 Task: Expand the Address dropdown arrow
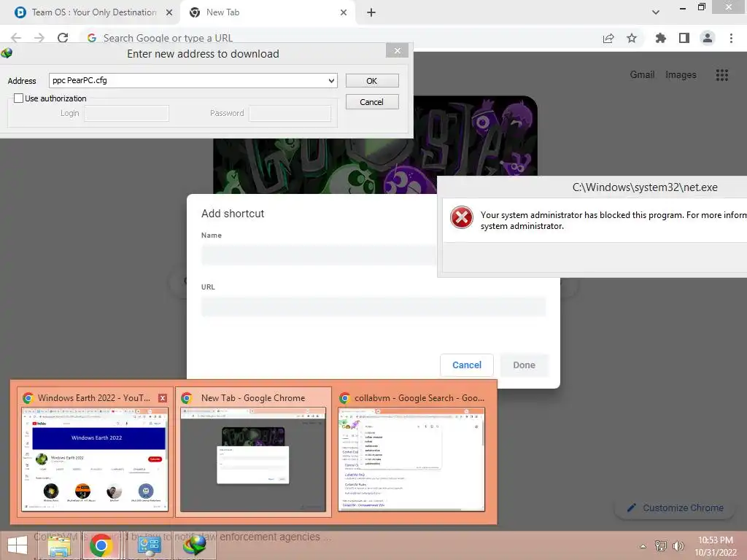tap(331, 80)
